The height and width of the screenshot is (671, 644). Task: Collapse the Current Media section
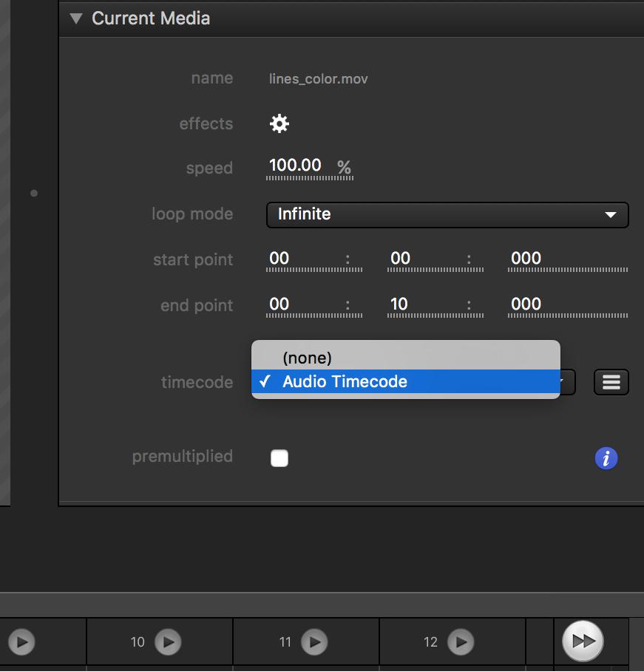pos(76,18)
